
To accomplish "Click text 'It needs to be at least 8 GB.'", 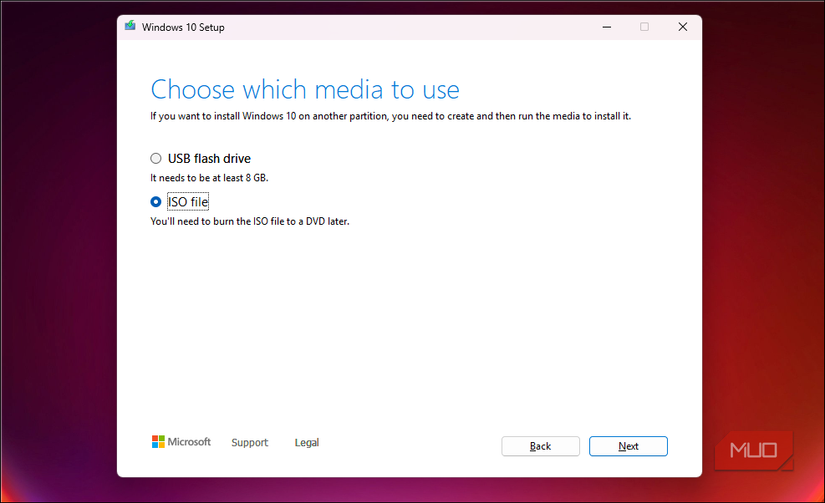I will (209, 178).
